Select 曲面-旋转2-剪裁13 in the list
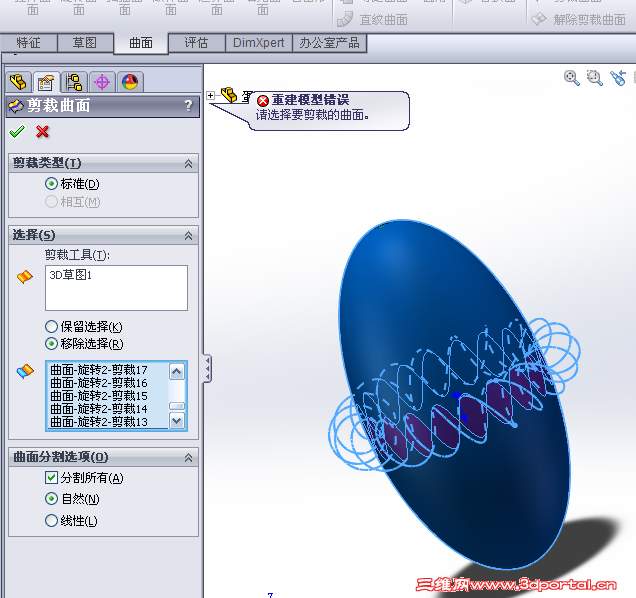The height and width of the screenshot is (598, 636). pyautogui.click(x=99, y=422)
